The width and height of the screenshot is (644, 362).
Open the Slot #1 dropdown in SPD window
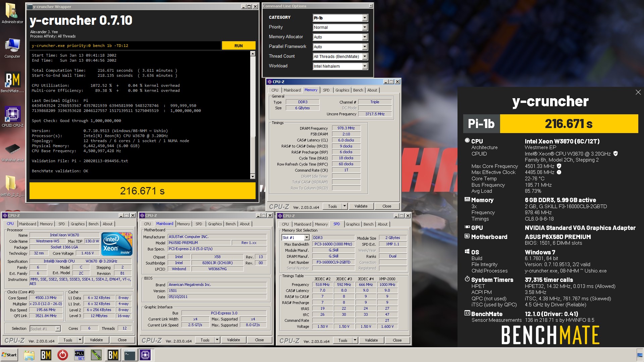tap(306, 238)
